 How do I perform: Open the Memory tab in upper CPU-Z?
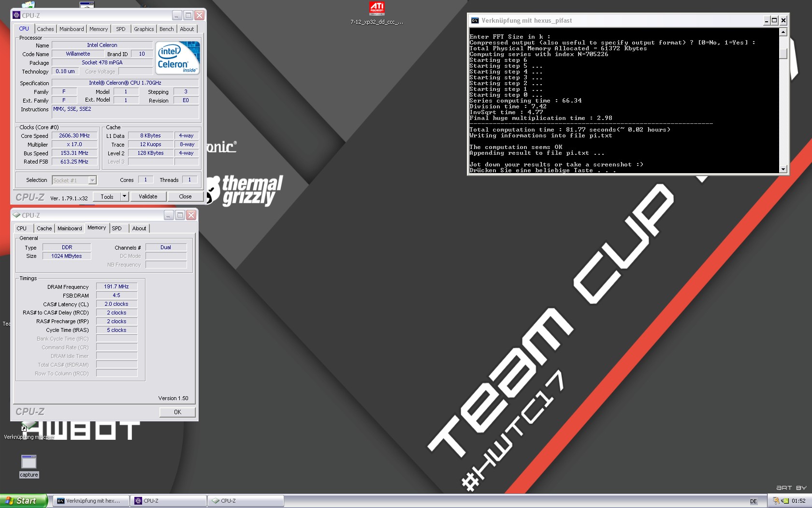tap(99, 29)
